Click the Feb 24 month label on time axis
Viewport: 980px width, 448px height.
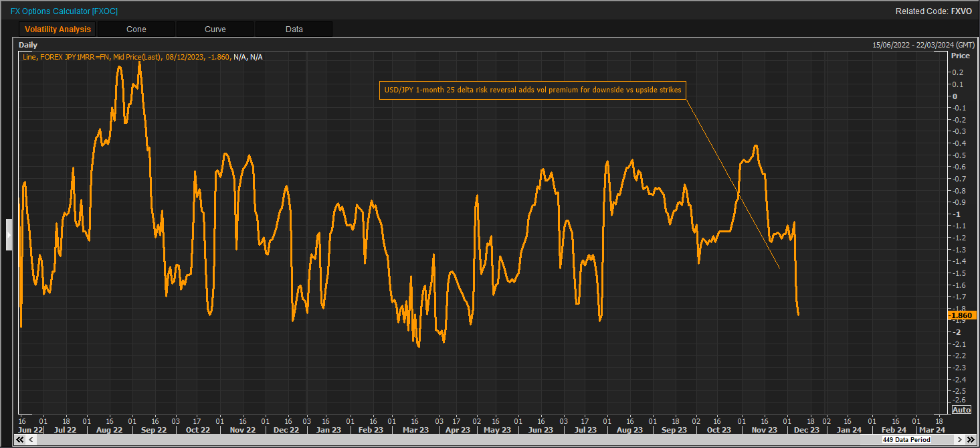(x=894, y=431)
